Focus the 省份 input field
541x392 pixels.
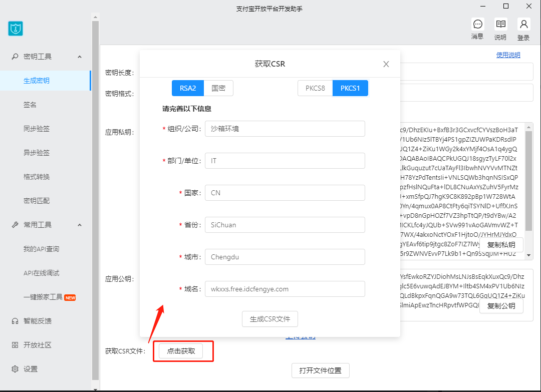pyautogui.click(x=285, y=225)
